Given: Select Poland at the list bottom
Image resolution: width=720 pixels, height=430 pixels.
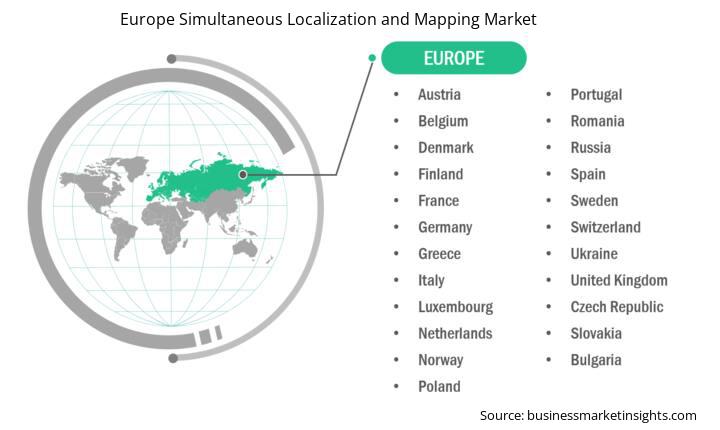Looking at the screenshot, I should tap(439, 387).
